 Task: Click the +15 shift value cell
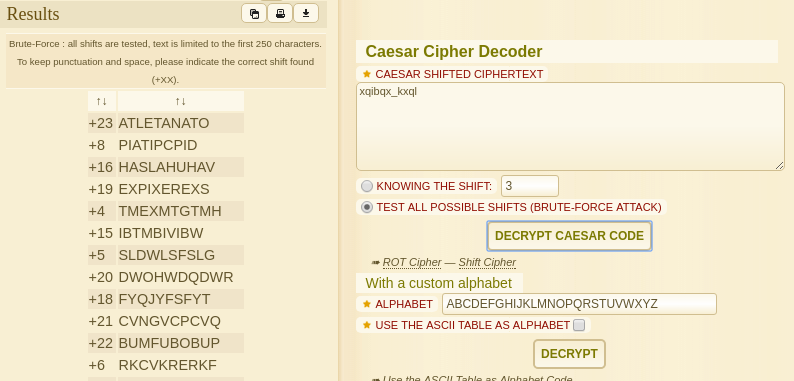(102, 233)
